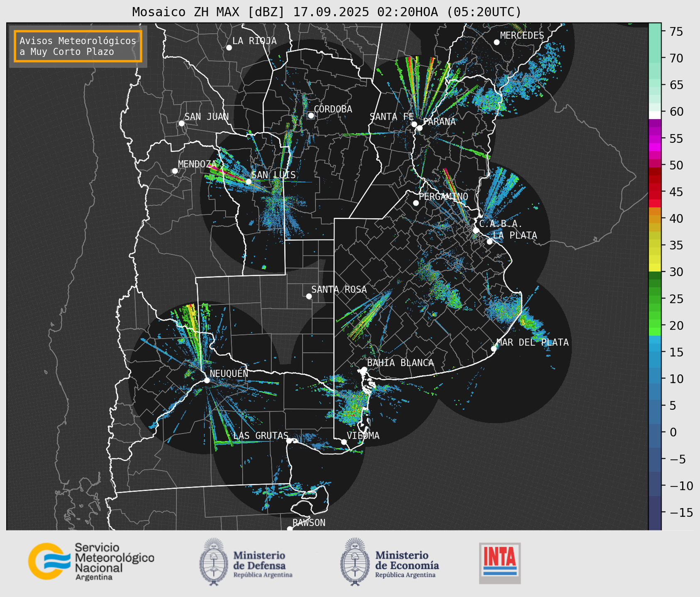The height and width of the screenshot is (597, 700).
Task: Click the MAR DEL PLATA city marker dot
Action: pyautogui.click(x=494, y=349)
